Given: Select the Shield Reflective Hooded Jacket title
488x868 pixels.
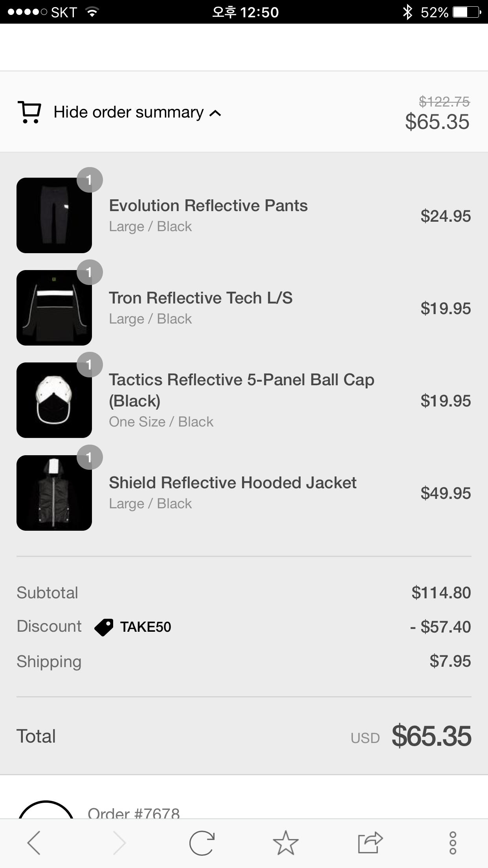Looking at the screenshot, I should (233, 483).
